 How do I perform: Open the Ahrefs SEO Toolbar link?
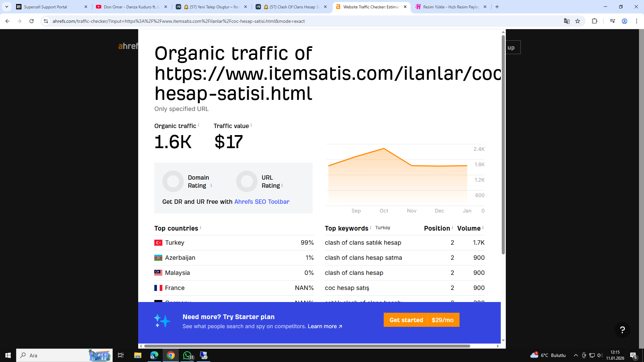coord(262,202)
